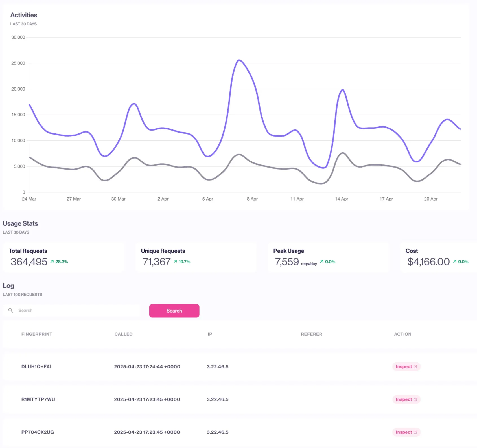477x448 pixels.
Task: Click timestamp 2025-04-23 17:24:44 +0000
Action: (x=147, y=367)
